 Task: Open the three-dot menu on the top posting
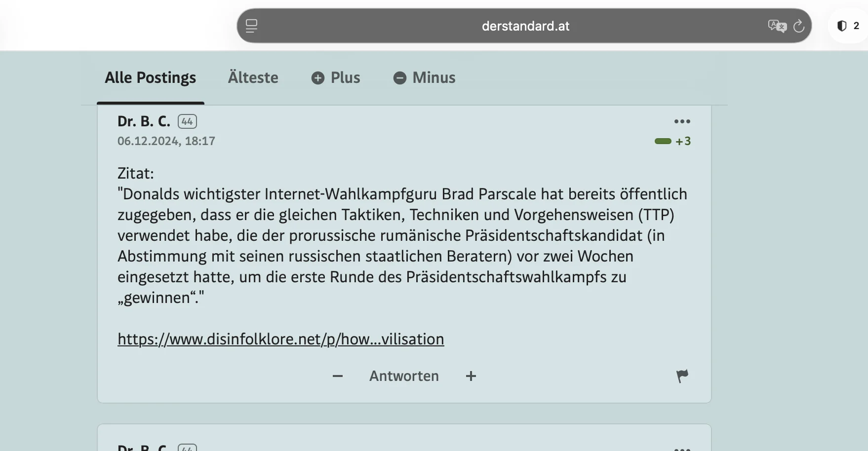pyautogui.click(x=683, y=121)
